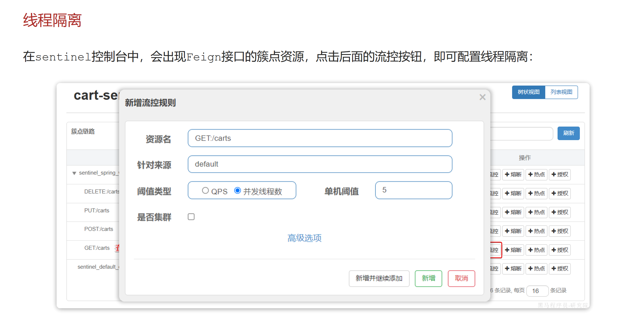Switch to the 列表视图 tab
644x323 pixels.
pos(562,92)
